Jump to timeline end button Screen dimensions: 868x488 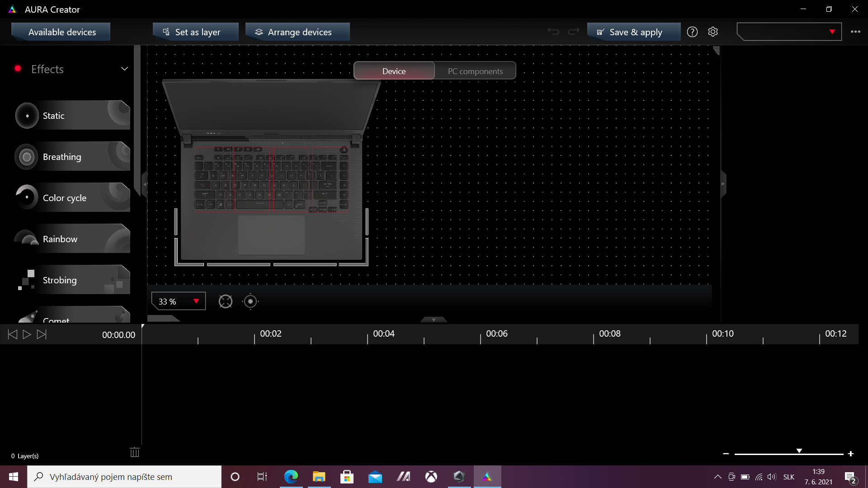click(42, 334)
